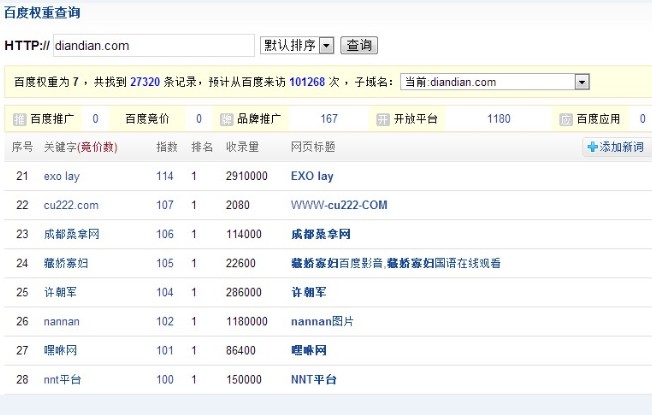
Task: Click index value 101 in row 27
Action: pos(165,351)
